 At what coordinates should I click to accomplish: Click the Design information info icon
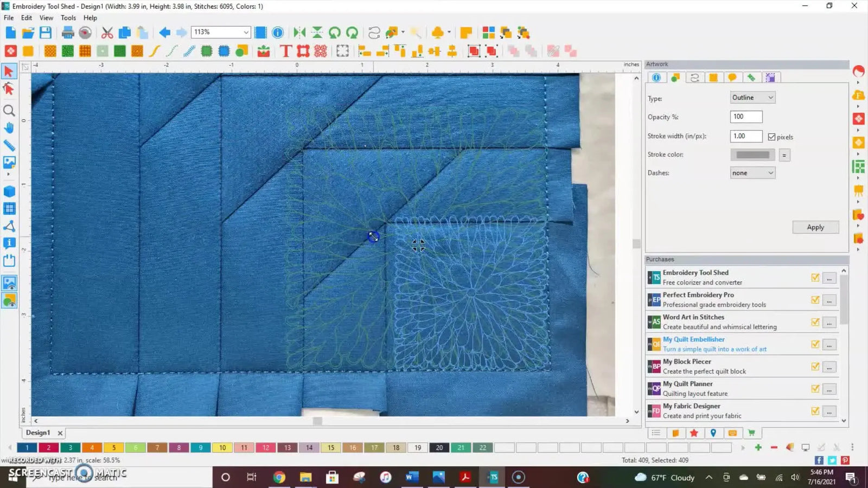[x=277, y=33]
